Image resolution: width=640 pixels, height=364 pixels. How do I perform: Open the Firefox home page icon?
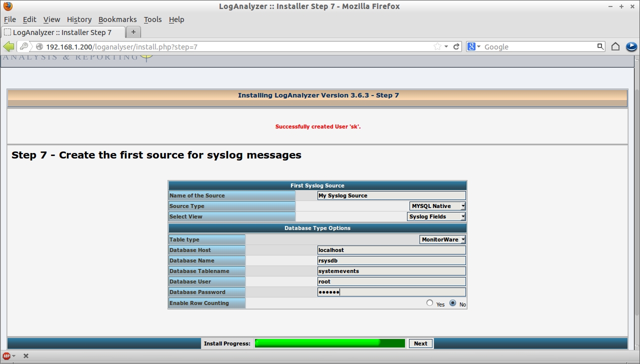[615, 46]
